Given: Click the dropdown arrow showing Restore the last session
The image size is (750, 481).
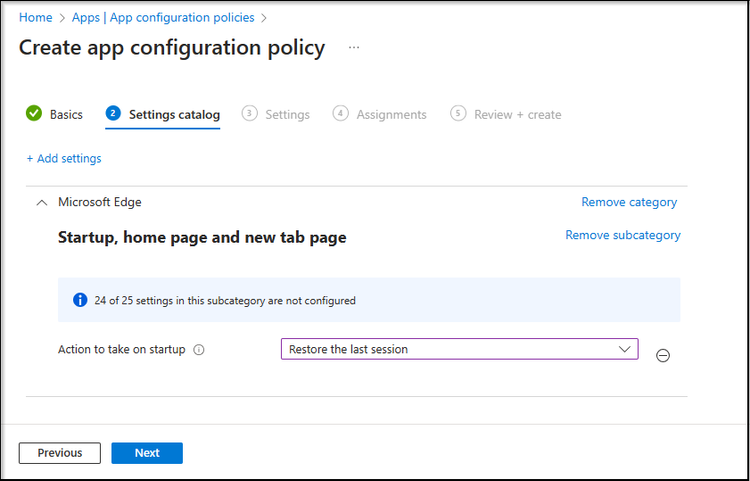Looking at the screenshot, I should tap(625, 349).
